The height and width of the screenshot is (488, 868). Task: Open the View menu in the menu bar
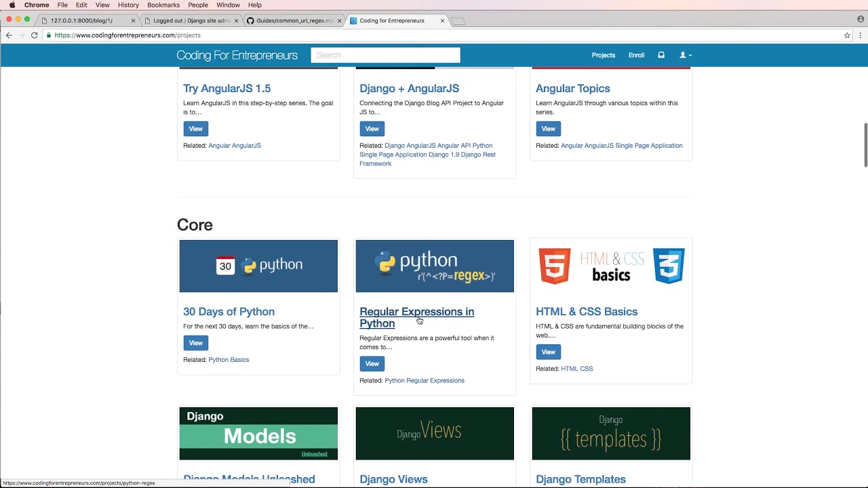pos(102,5)
